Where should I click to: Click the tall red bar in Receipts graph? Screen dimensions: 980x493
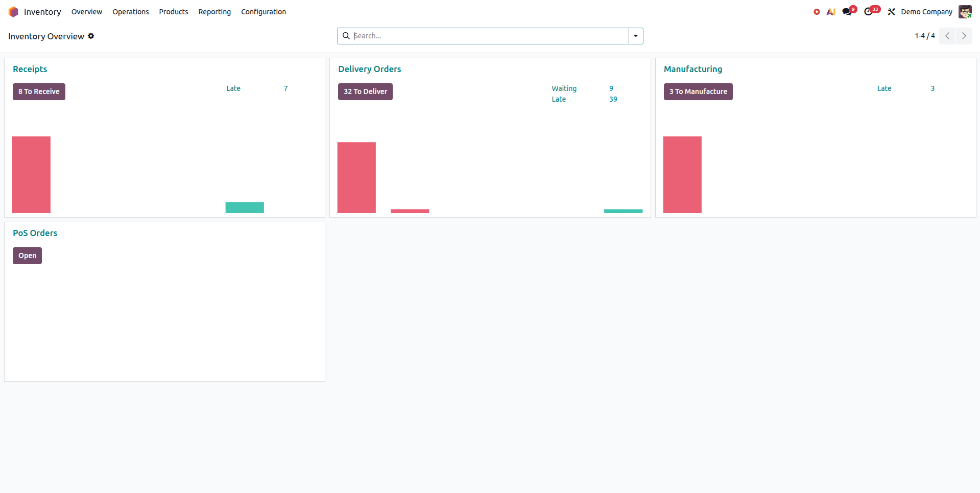click(31, 175)
